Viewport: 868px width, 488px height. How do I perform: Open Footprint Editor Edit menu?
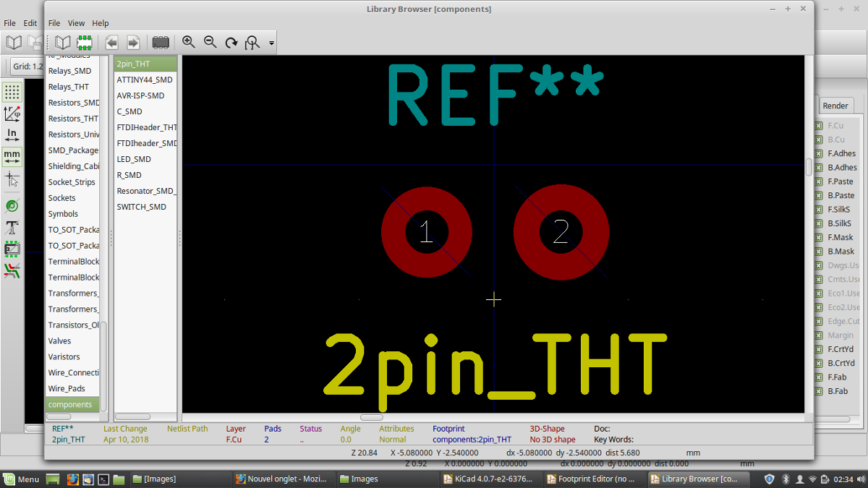pos(30,23)
